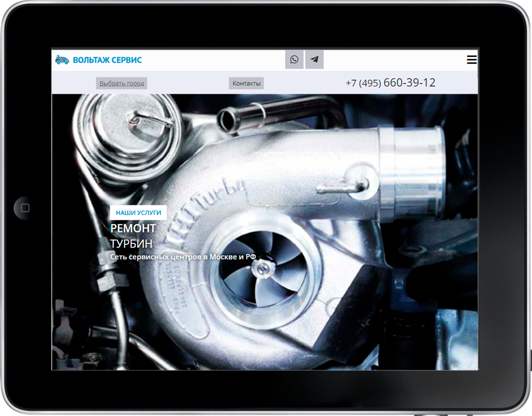Open WhatsApp chat via header icon
The width and height of the screenshot is (532, 416).
[x=294, y=60]
